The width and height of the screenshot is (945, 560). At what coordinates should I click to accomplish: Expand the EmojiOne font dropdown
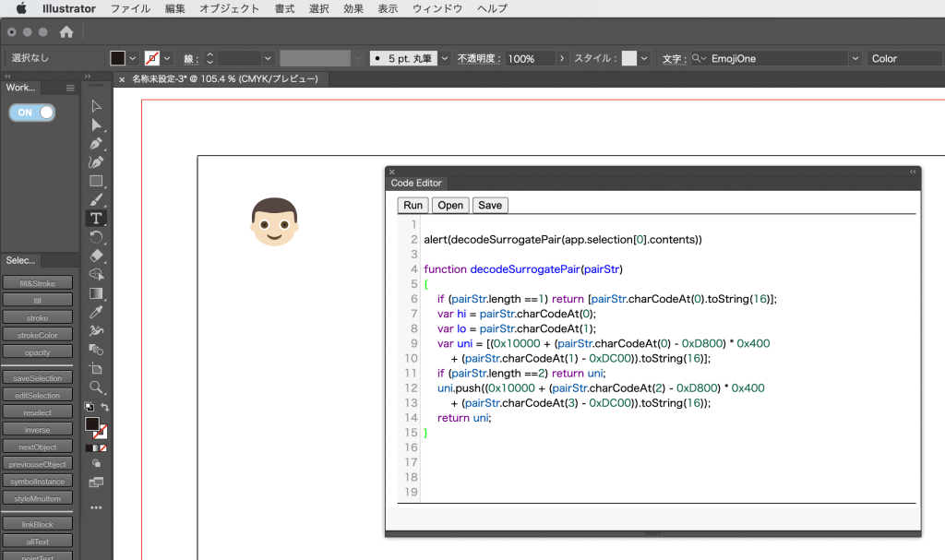click(855, 58)
